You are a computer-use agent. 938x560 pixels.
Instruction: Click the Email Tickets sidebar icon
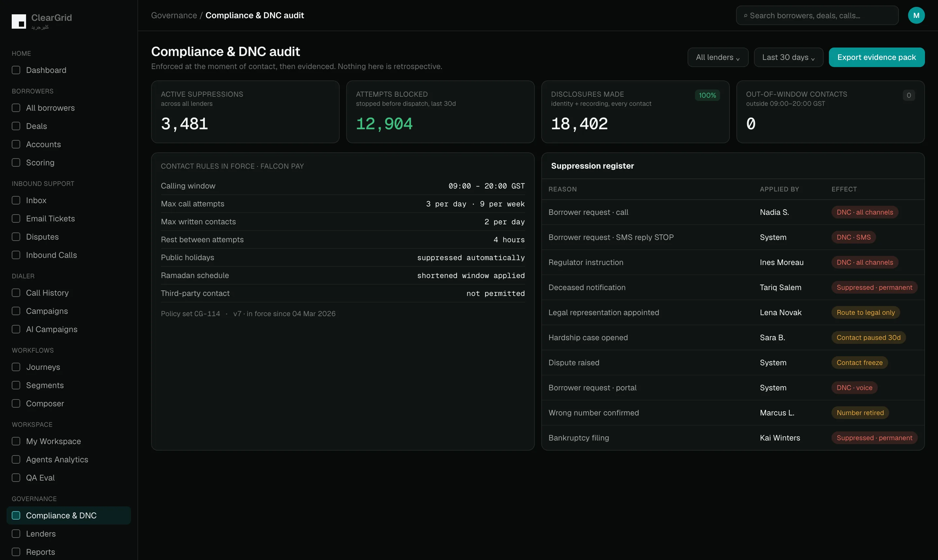point(16,218)
